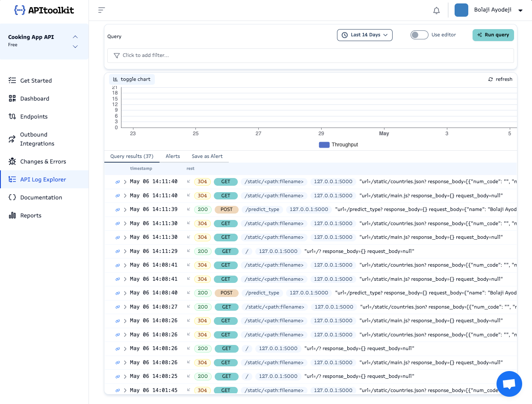
Task: Open Endpoints from the sidebar icon
Action: click(x=12, y=116)
